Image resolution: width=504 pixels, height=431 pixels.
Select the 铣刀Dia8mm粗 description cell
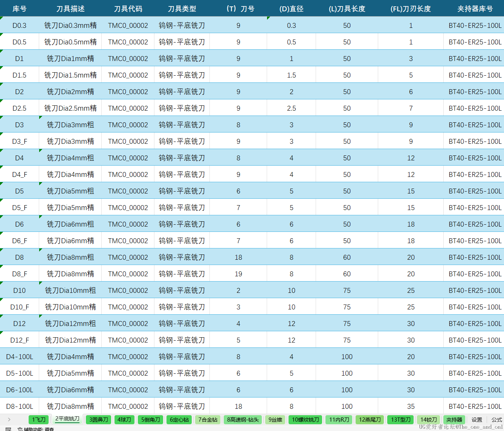click(70, 257)
